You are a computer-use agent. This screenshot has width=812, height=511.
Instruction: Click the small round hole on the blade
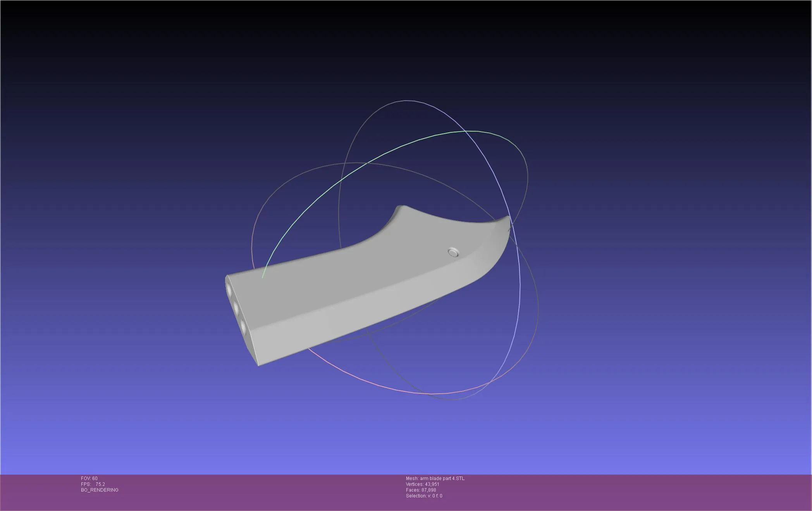pyautogui.click(x=453, y=252)
